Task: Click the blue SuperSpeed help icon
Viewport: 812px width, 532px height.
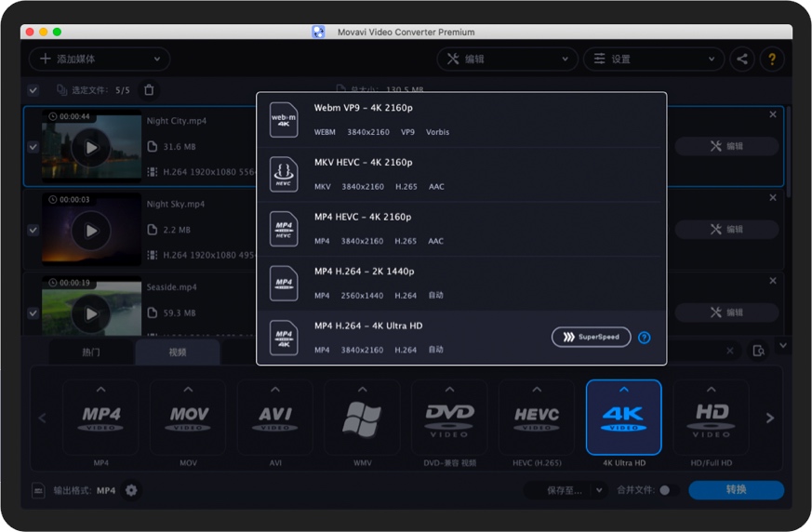Action: 645,338
